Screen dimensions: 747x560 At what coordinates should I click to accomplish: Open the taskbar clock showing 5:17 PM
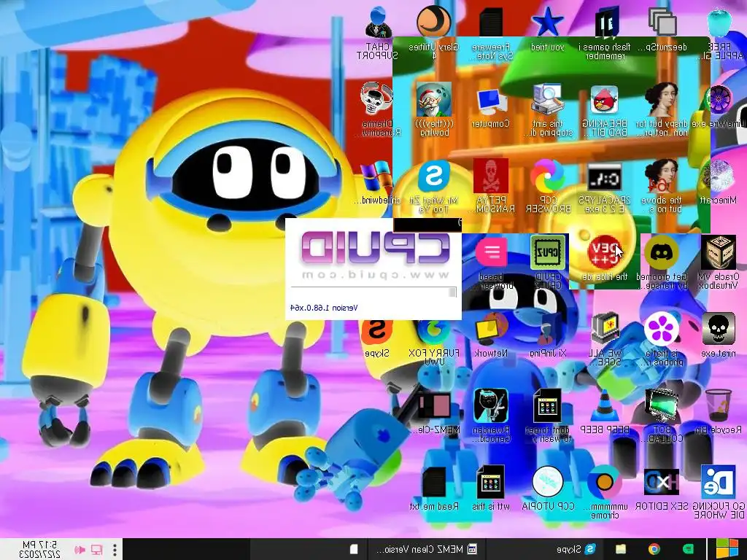coord(39,549)
